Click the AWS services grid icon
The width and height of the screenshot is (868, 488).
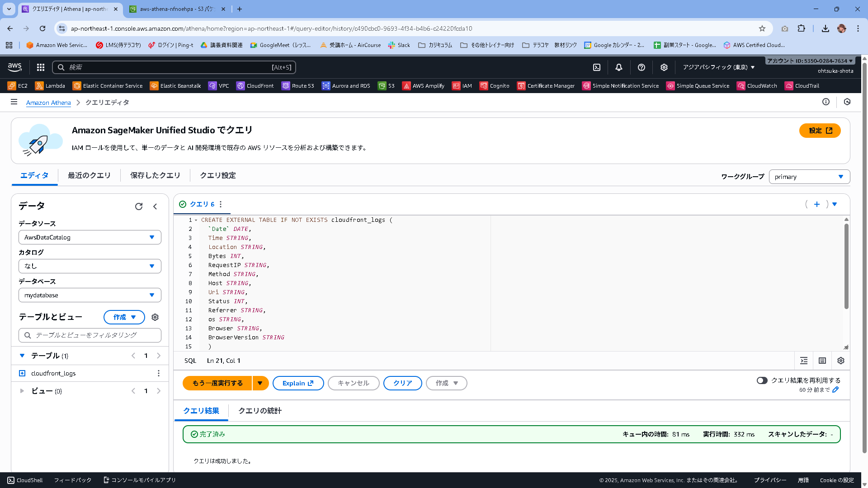(x=41, y=67)
